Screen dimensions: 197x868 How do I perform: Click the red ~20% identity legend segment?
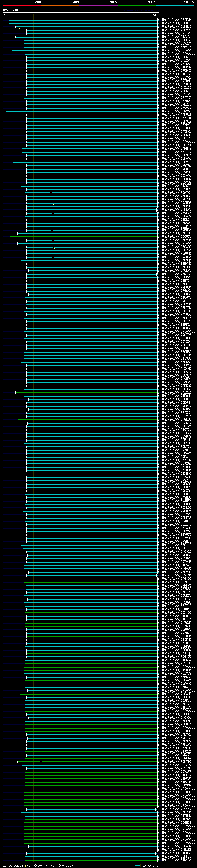click(x=22, y=6)
